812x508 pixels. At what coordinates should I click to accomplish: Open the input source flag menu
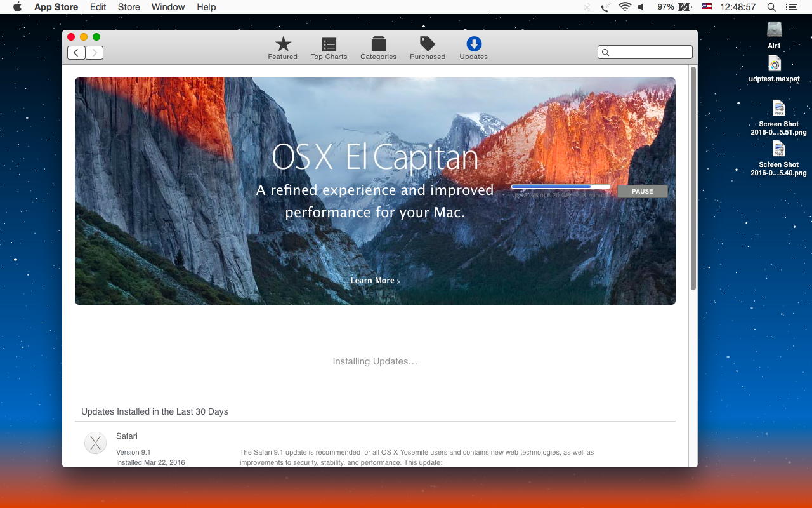click(x=707, y=7)
